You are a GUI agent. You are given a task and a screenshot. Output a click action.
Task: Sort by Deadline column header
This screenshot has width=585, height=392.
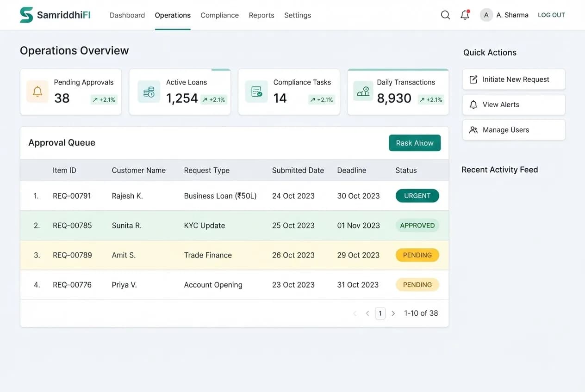click(352, 171)
